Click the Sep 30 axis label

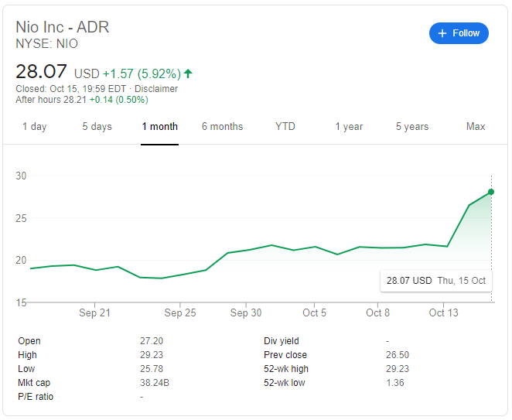click(x=246, y=313)
